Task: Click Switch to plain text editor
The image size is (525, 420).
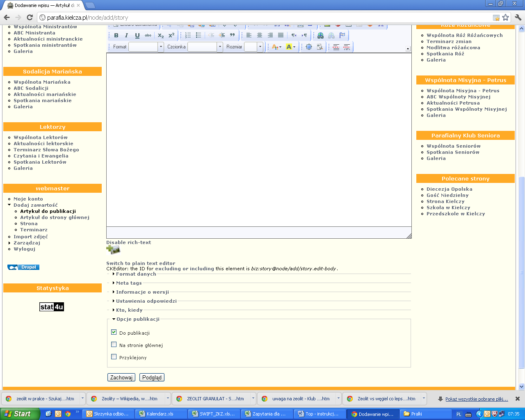Action: pos(141,263)
